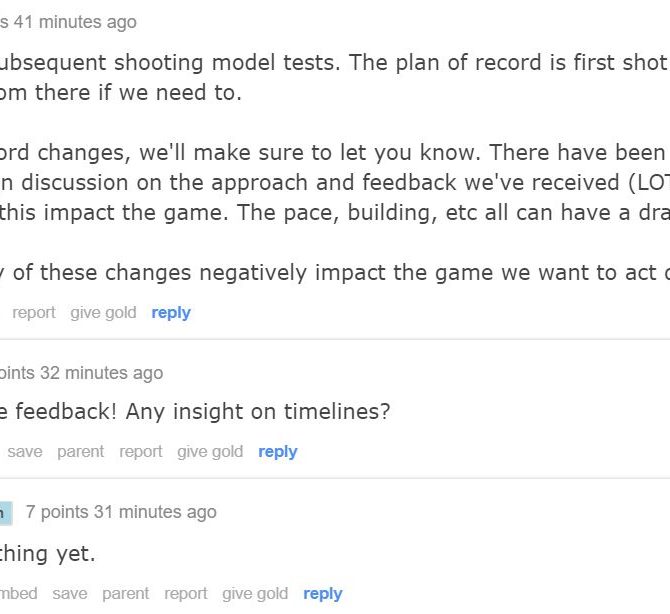Click the 'thing yet.' comment body
670x614 pixels.
pos(47,554)
